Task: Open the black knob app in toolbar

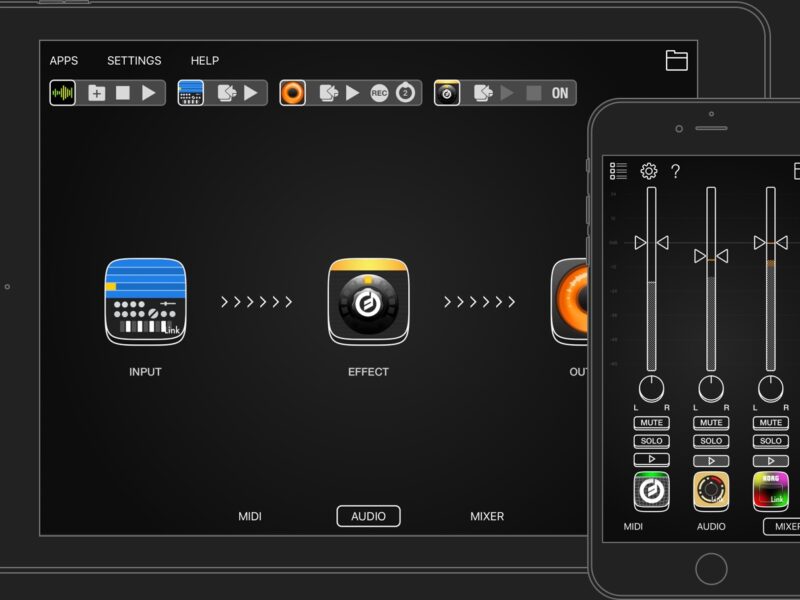Action: click(447, 93)
